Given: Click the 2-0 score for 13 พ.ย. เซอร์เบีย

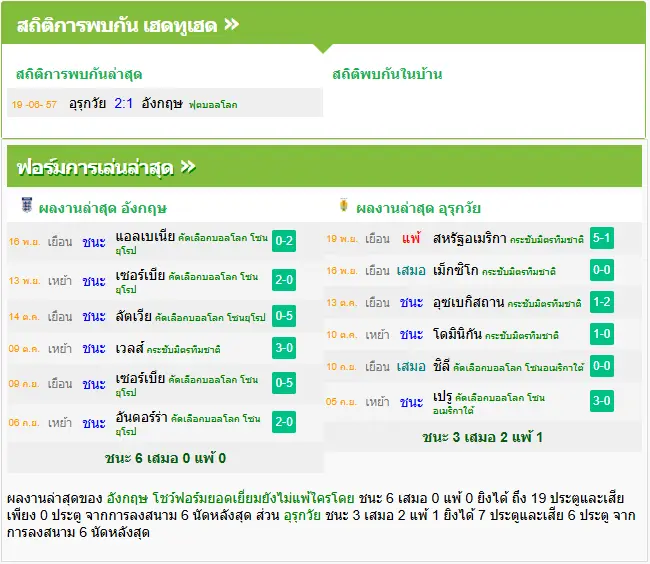Looking at the screenshot, I should pos(284,280).
